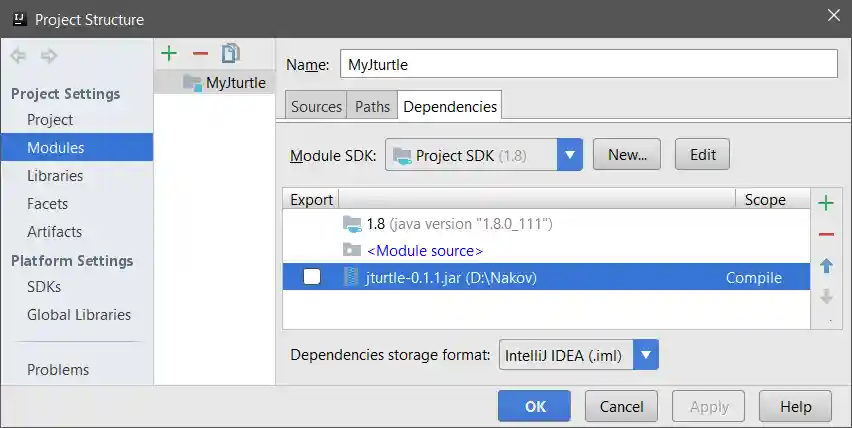The width and height of the screenshot is (852, 428).
Task: Click the forward navigation arrow
Action: [x=48, y=56]
